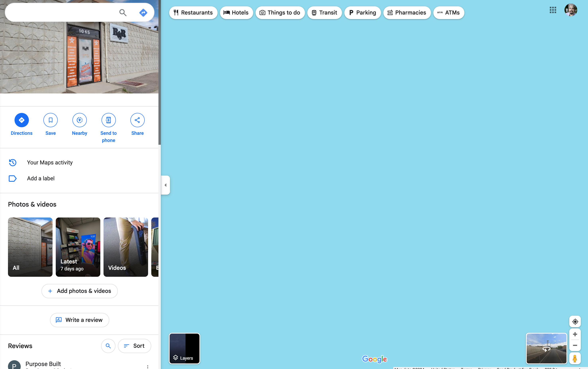
Task: Share this place icon
Action: (138, 120)
